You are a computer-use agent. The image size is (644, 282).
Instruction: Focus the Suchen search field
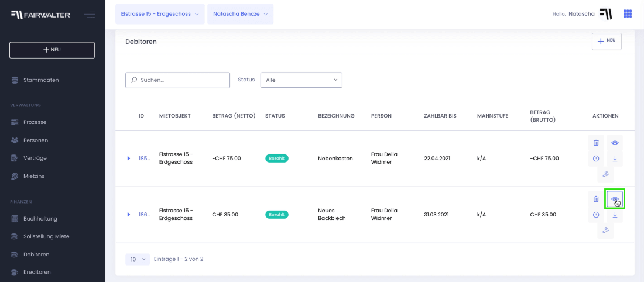(x=177, y=80)
